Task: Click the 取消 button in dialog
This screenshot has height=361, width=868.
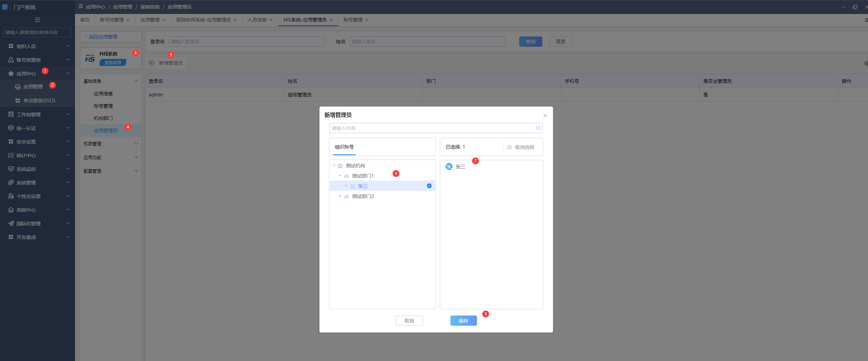Action: point(409,320)
